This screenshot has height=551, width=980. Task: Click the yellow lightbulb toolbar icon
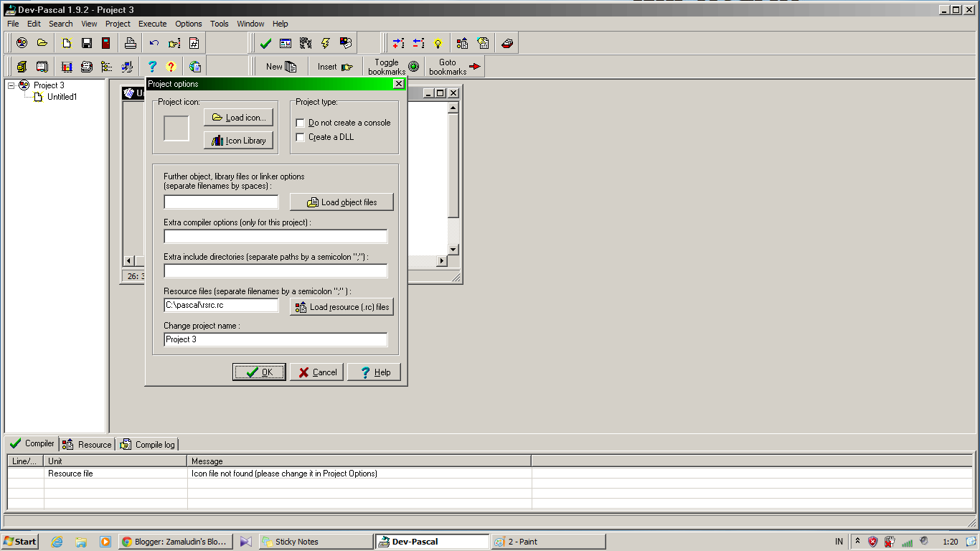(438, 43)
